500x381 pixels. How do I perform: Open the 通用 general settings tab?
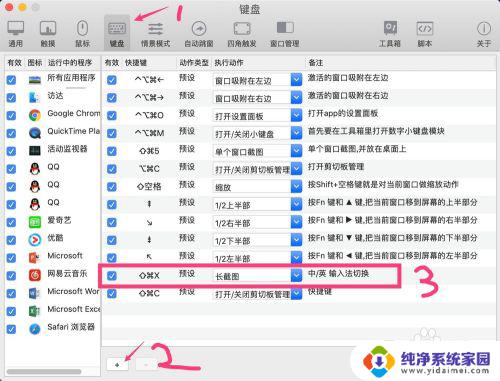tap(16, 34)
